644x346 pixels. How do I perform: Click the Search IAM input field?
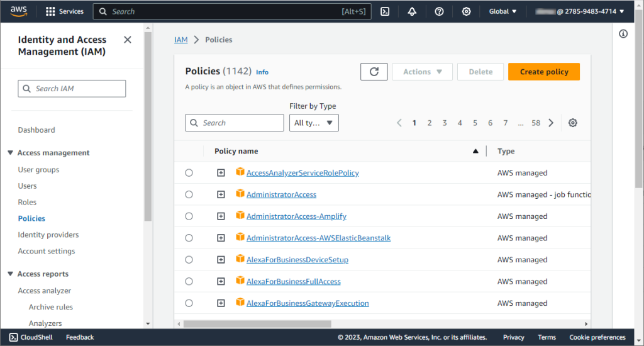coord(72,89)
